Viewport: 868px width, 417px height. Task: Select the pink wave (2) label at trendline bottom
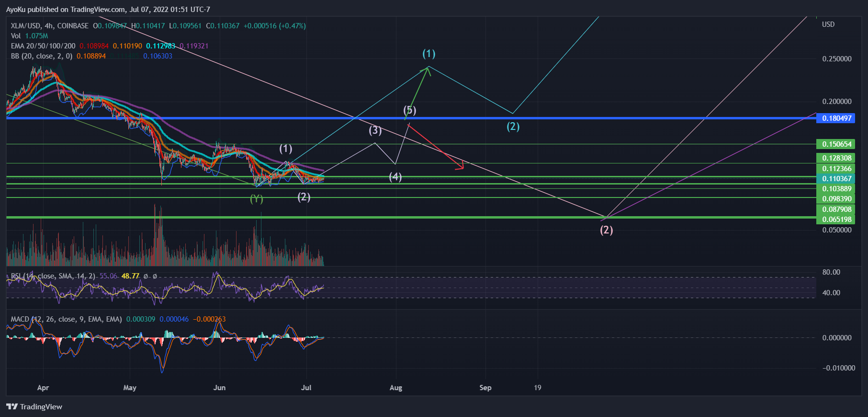point(607,230)
